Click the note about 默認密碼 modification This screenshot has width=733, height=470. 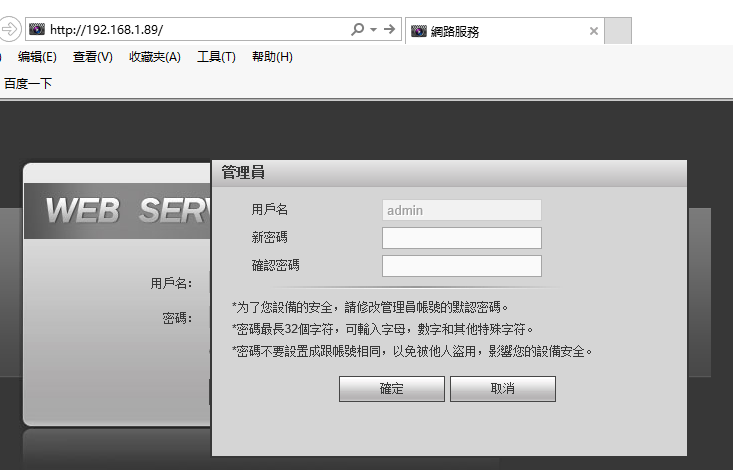(x=370, y=307)
